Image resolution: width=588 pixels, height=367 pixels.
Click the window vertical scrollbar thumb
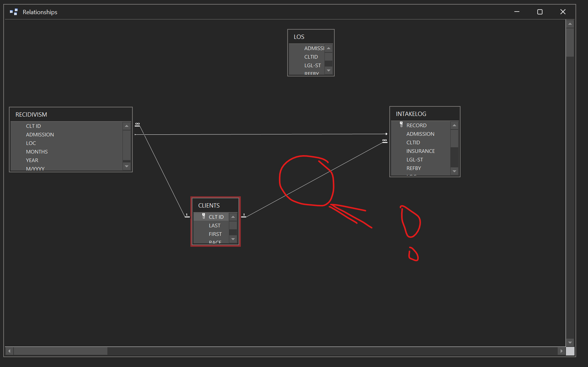point(570,42)
